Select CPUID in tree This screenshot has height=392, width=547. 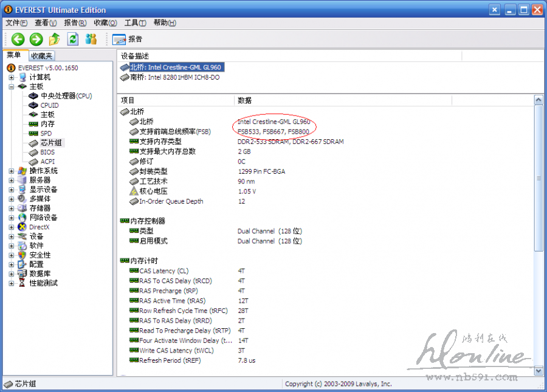[x=49, y=105]
